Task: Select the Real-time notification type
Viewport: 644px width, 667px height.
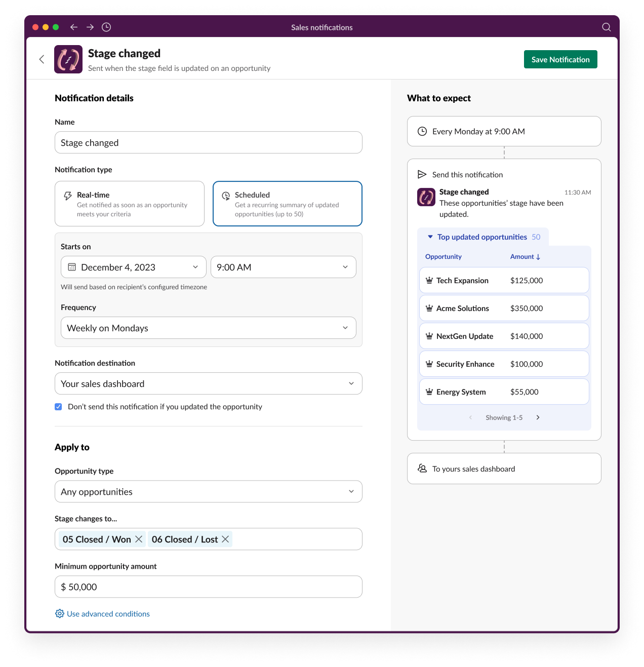Action: click(129, 204)
